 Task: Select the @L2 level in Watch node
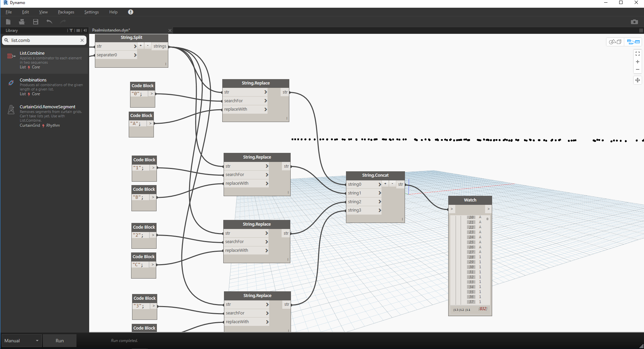point(461,310)
